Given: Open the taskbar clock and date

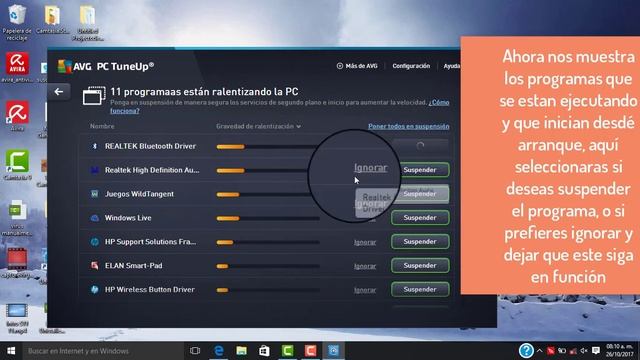Looking at the screenshot, I should (x=619, y=351).
